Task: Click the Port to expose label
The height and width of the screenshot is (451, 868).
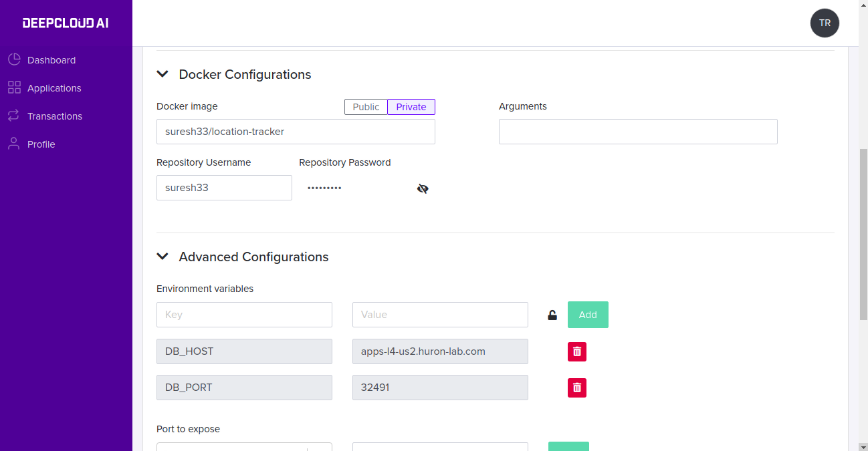Action: point(188,429)
